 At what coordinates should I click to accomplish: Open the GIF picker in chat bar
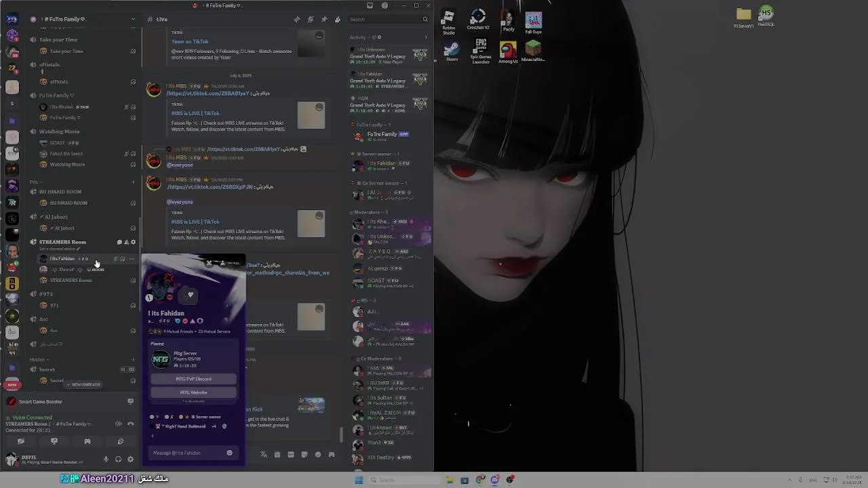pyautogui.click(x=291, y=455)
